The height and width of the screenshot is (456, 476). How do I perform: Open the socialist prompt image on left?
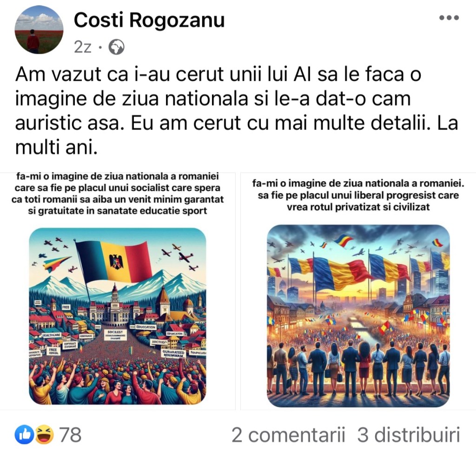click(118, 291)
